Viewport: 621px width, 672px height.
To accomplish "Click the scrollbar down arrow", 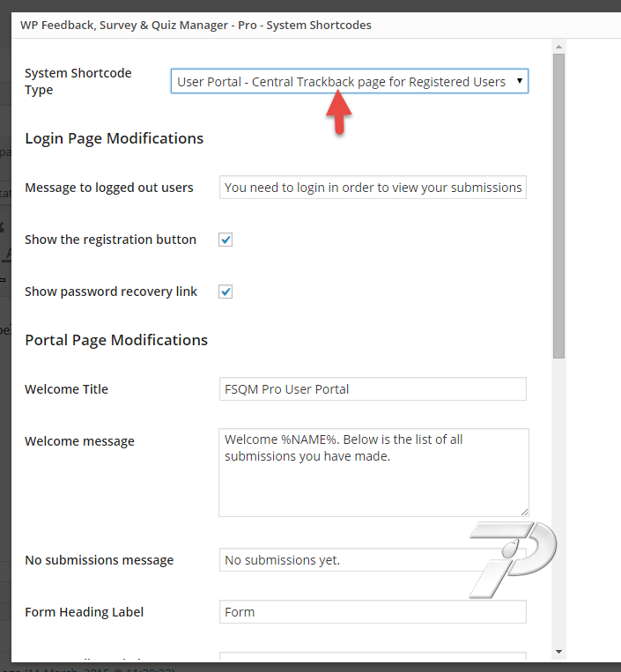I will (x=558, y=652).
